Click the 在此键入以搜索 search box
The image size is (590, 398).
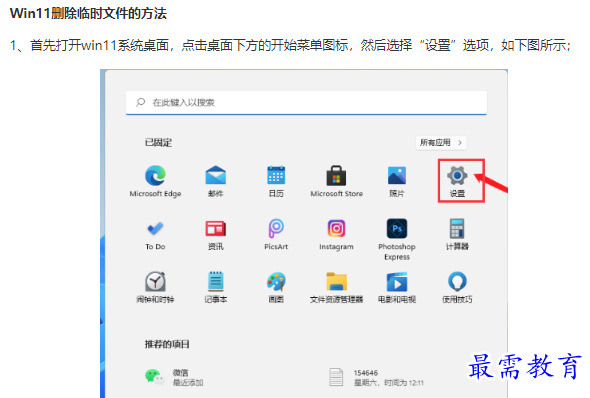306,102
